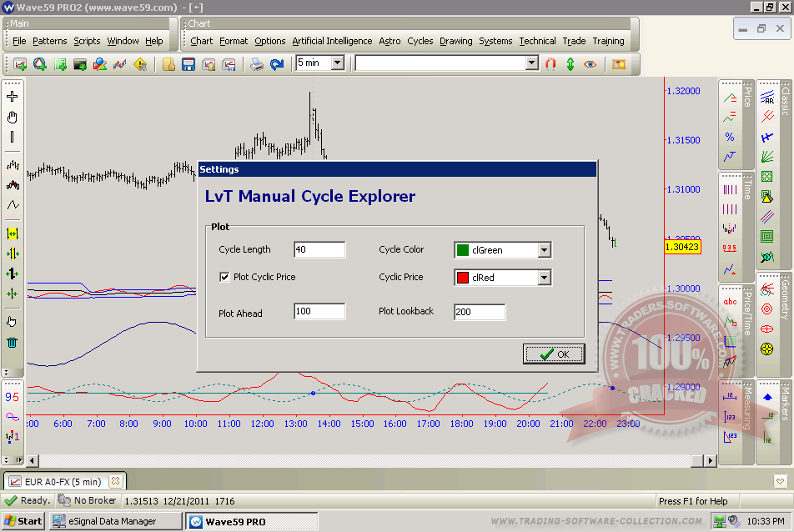Toggle the Plot Cyclic Price checkbox
794x532 pixels.
pyautogui.click(x=224, y=277)
